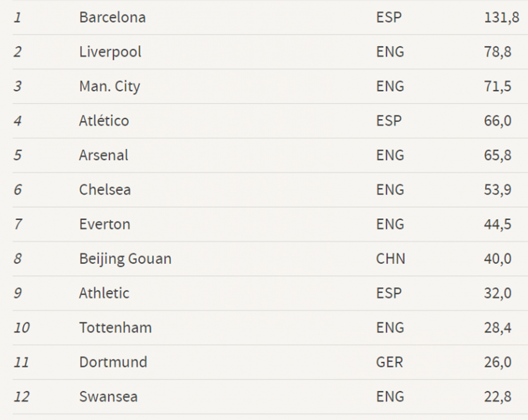Click the Athletic club name
The image size is (528, 420).
click(x=104, y=293)
